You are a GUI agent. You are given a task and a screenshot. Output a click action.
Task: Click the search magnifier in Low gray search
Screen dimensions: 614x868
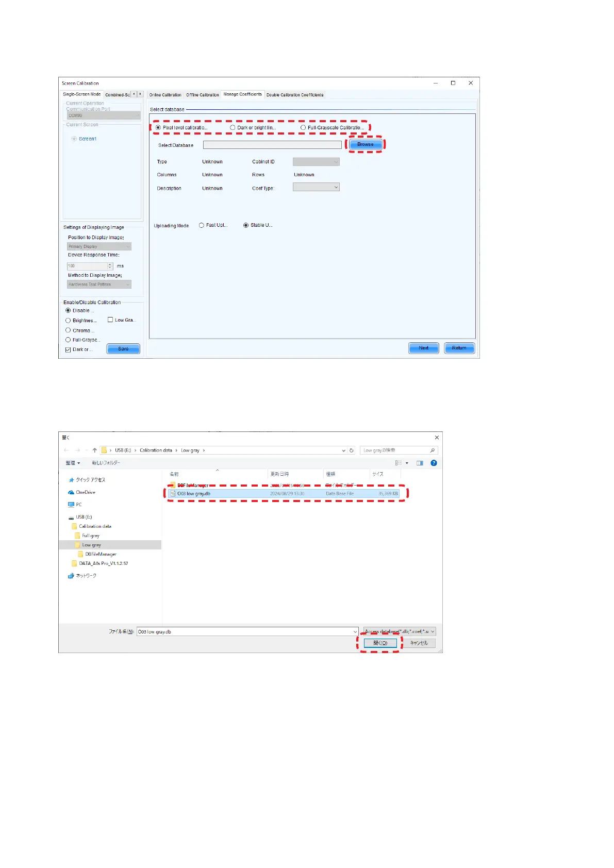coord(432,450)
